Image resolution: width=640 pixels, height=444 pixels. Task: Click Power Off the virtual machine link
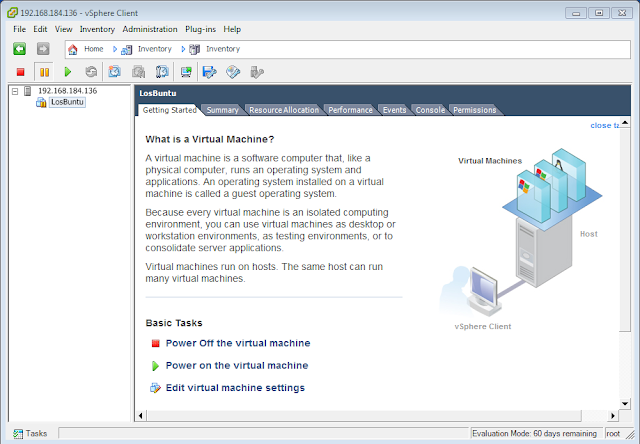pos(238,343)
